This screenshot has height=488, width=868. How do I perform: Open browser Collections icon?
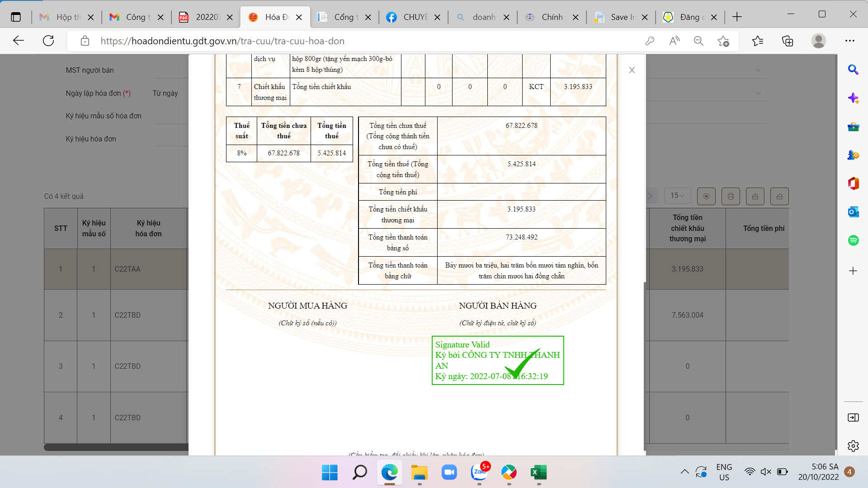[x=788, y=41]
